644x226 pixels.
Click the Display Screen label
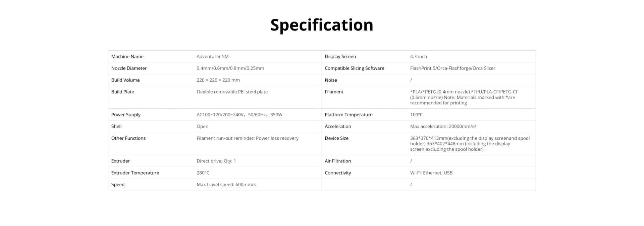340,56
